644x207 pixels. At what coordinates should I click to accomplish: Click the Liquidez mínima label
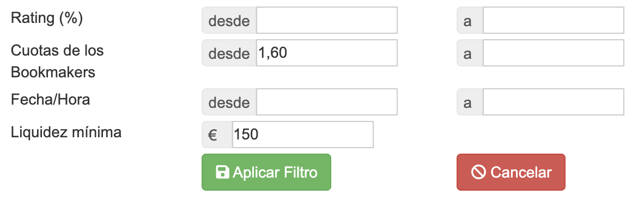click(66, 132)
